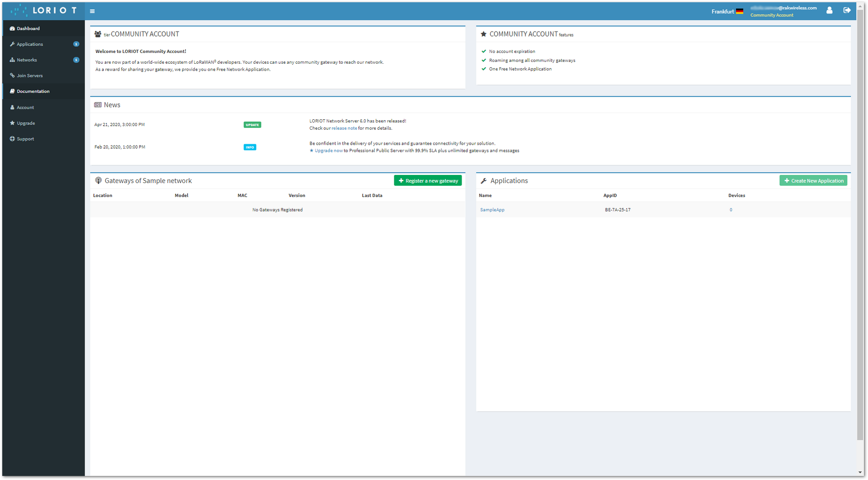Toggle the hamburger sidebar menu icon
Image resolution: width=868 pixels, height=480 pixels.
92,11
